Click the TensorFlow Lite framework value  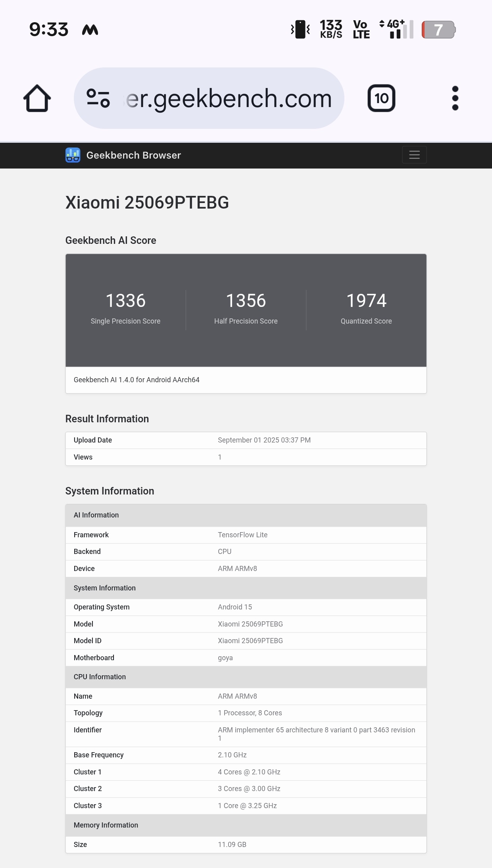coord(242,535)
